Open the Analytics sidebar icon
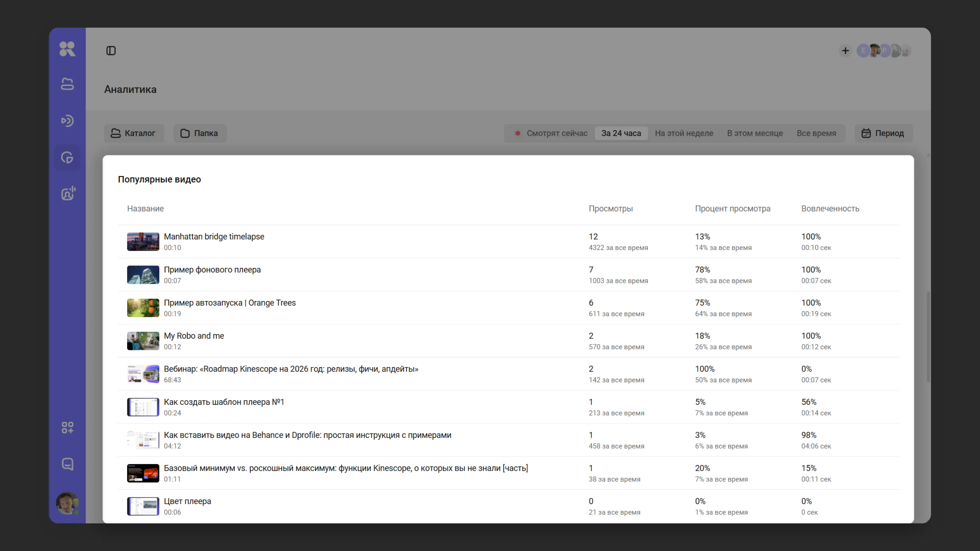This screenshot has height=551, width=980. point(67,157)
